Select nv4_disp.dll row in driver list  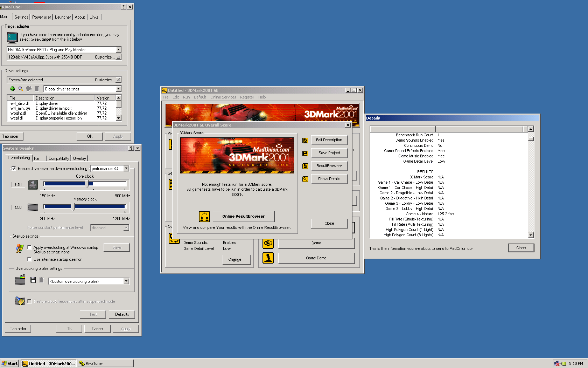(x=61, y=104)
